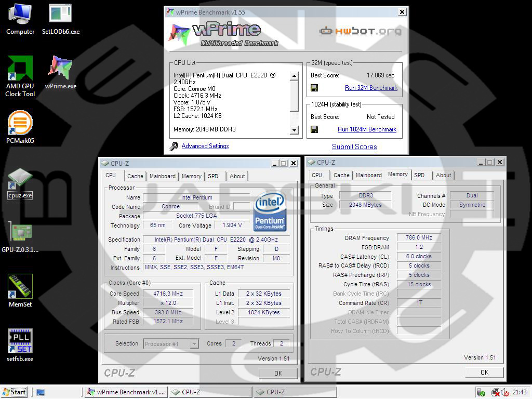Click OK in the left CPU-Z window

[x=278, y=373]
